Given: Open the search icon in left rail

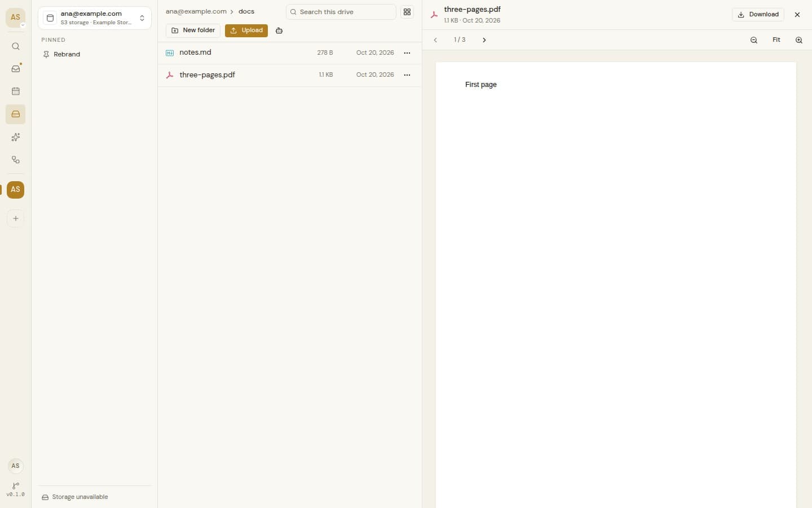Looking at the screenshot, I should point(16,46).
